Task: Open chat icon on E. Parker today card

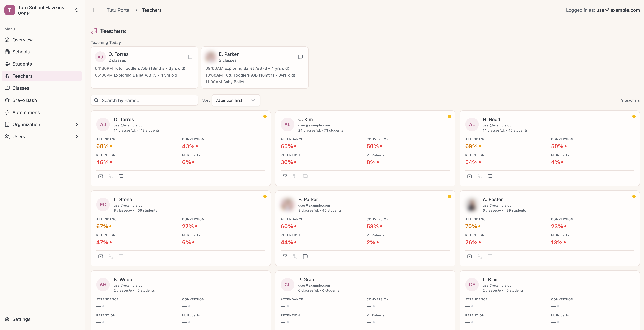Action: pyautogui.click(x=300, y=57)
